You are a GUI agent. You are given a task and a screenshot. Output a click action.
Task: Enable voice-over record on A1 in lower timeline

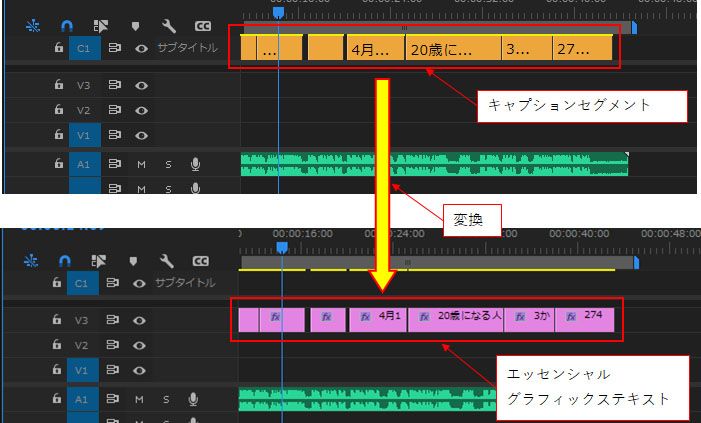click(x=193, y=399)
